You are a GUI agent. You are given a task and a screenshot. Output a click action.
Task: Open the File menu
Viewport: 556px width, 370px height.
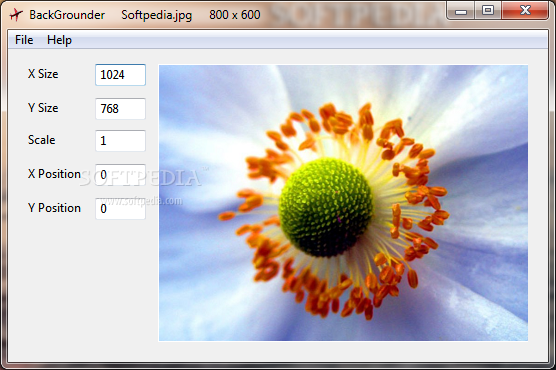point(24,40)
